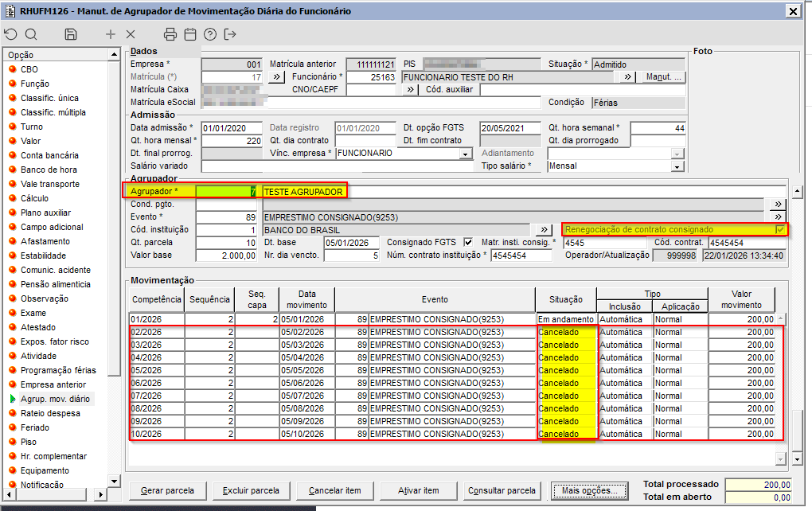The image size is (812, 511).
Task: Exit the screen using the logout arrow icon
Action: click(231, 34)
